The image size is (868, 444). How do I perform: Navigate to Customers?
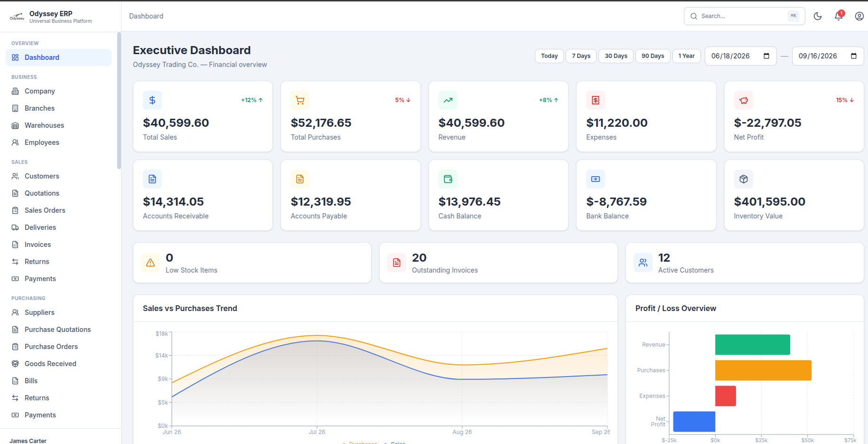58,176
